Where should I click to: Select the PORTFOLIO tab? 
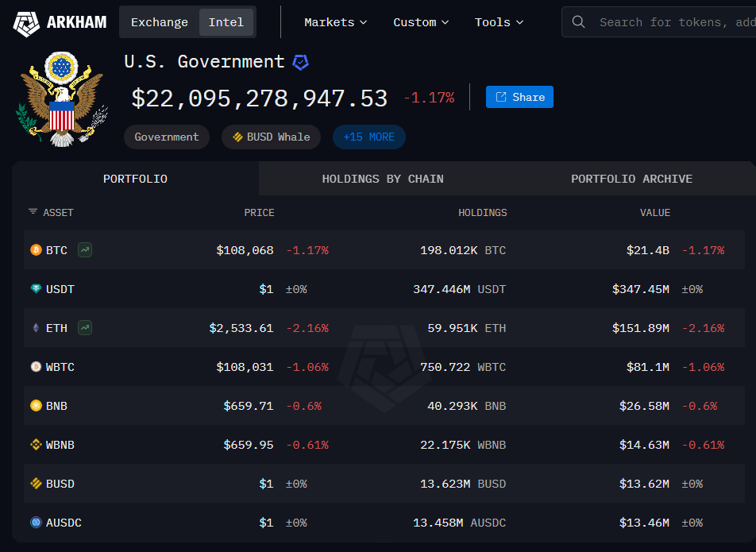(136, 179)
